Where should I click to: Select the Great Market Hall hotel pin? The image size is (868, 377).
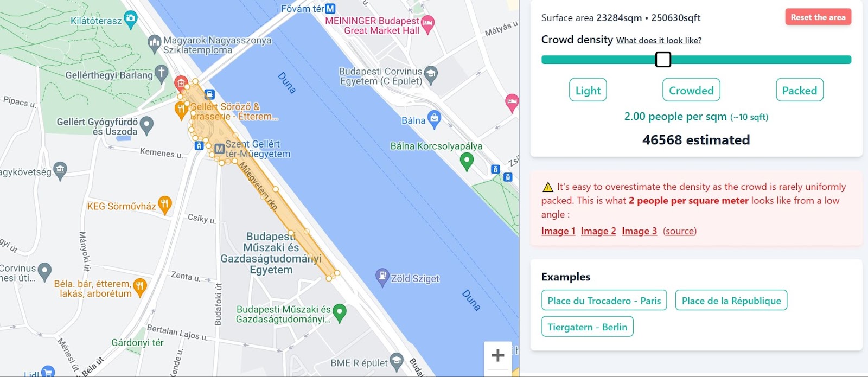428,24
